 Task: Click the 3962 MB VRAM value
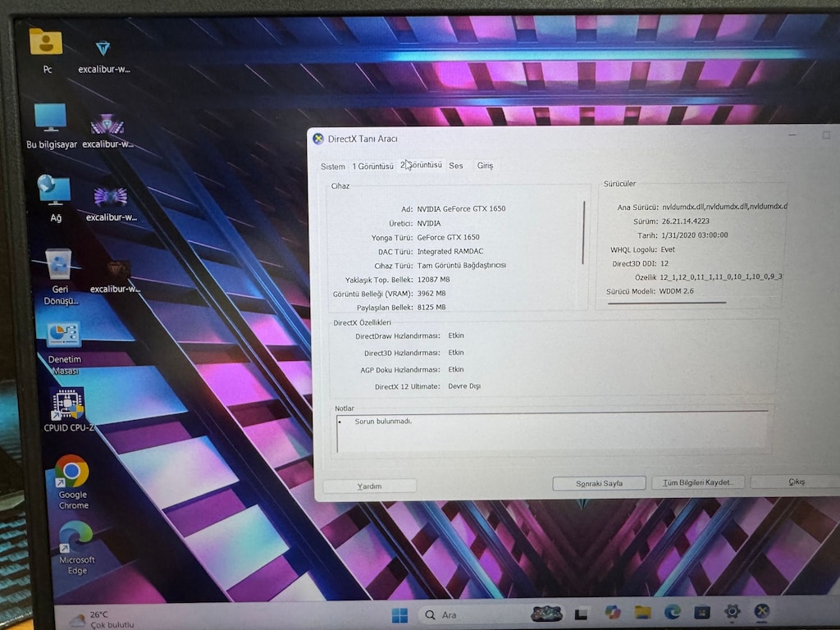(x=431, y=293)
